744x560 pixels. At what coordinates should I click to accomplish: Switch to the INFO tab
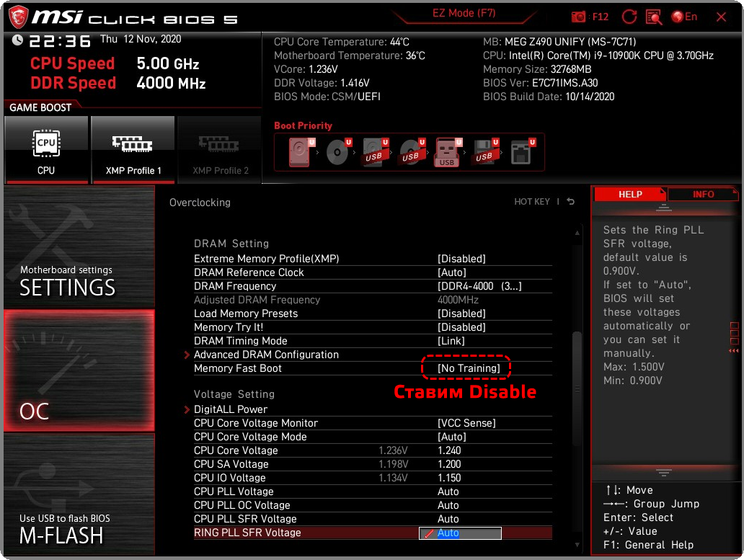pyautogui.click(x=703, y=195)
